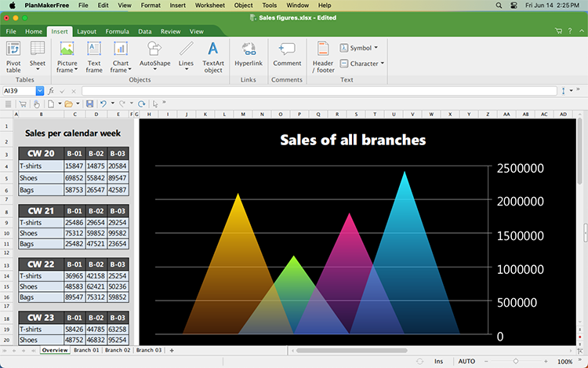The image size is (588, 368).
Task: Click the accept checkmark in formula bar
Action: (x=62, y=91)
